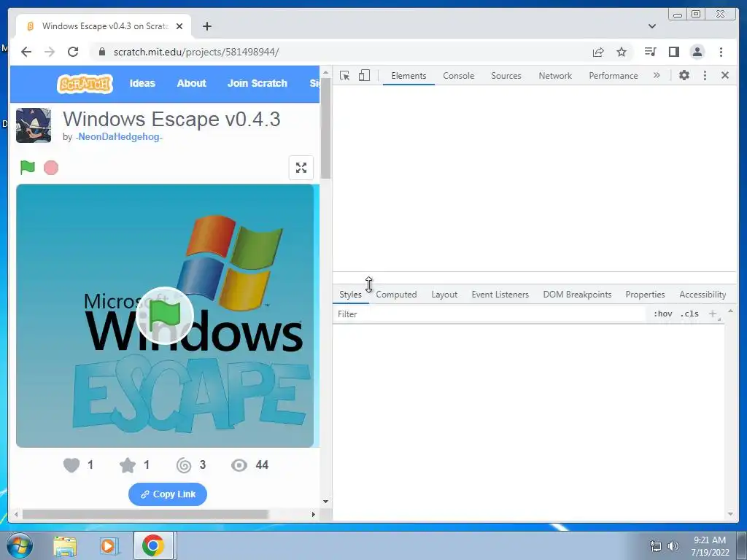This screenshot has height=560, width=747.
Task: Open DevTools settings gear
Action: pyautogui.click(x=684, y=75)
